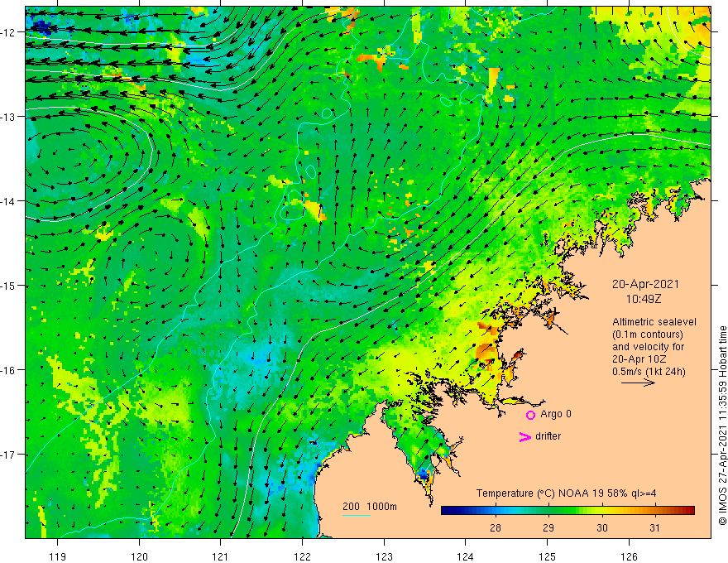Click the temperature color bar legend
The height and width of the screenshot is (563, 728).
pos(568,511)
